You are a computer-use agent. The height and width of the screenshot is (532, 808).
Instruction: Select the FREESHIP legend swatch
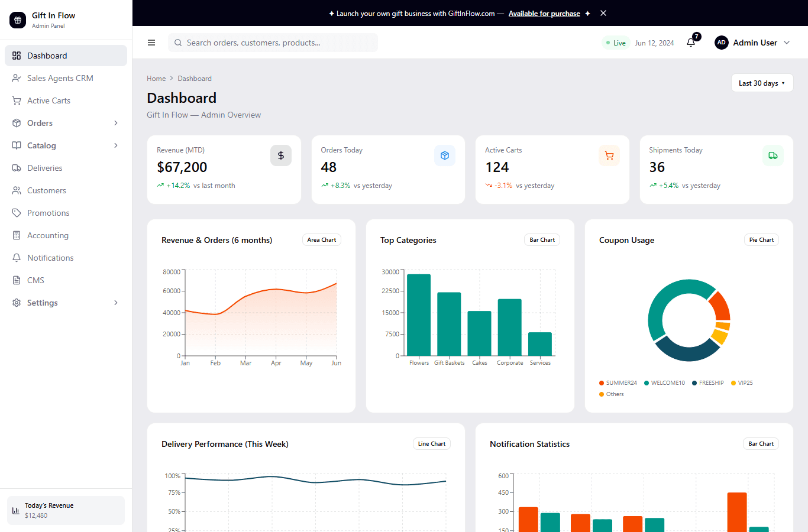[x=694, y=383]
